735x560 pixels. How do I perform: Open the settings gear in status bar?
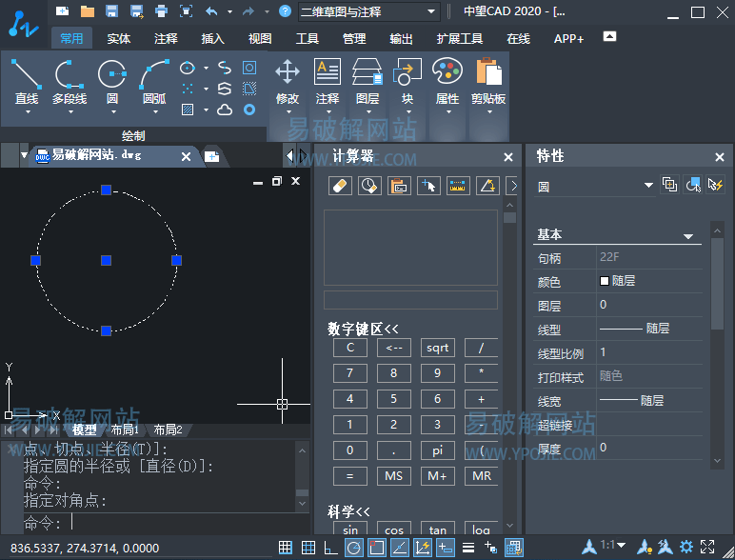(686, 547)
